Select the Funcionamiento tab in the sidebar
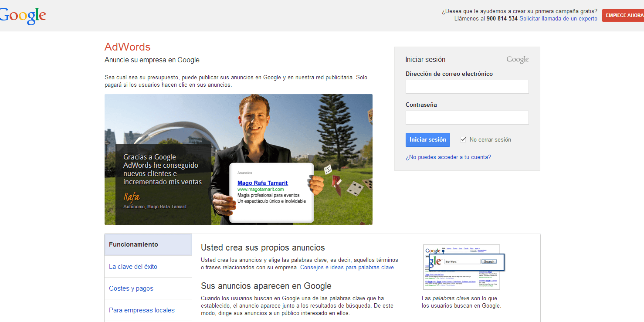This screenshot has height=322, width=644. tap(133, 244)
